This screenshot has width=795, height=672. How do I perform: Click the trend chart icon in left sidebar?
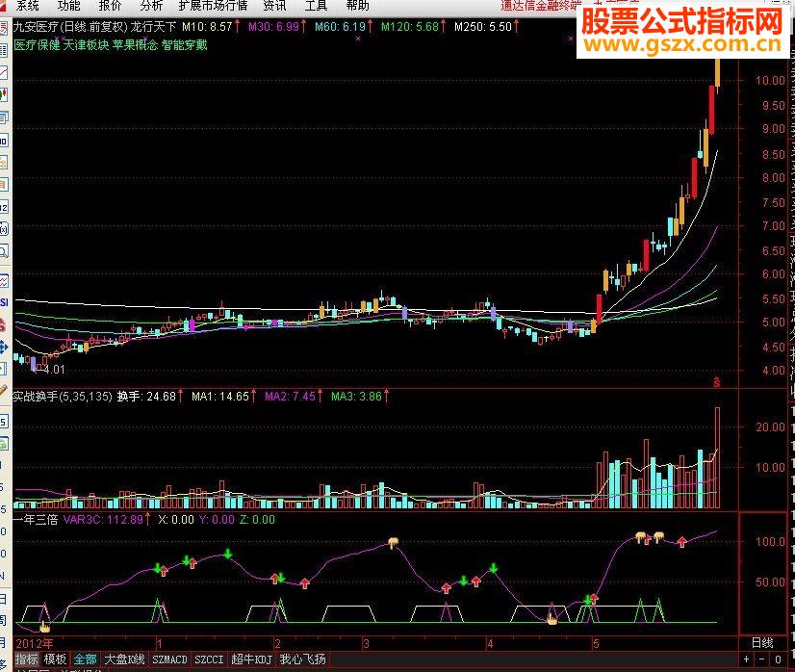tap(4, 280)
